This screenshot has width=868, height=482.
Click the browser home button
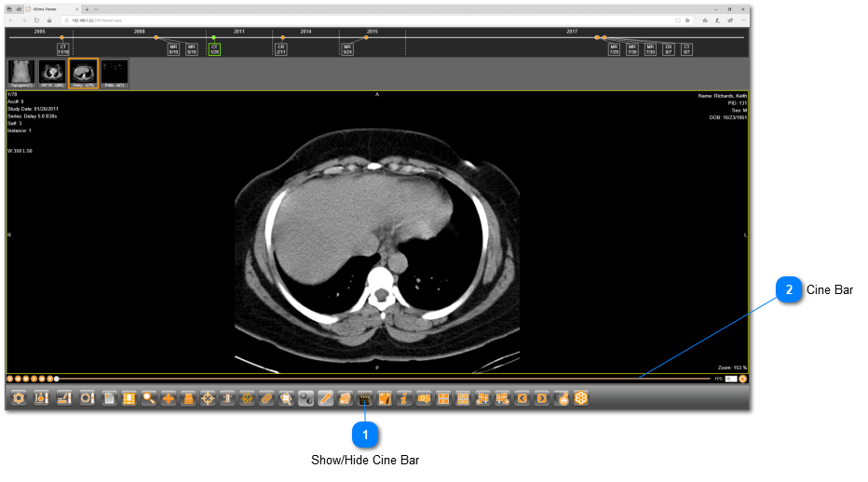coord(49,20)
